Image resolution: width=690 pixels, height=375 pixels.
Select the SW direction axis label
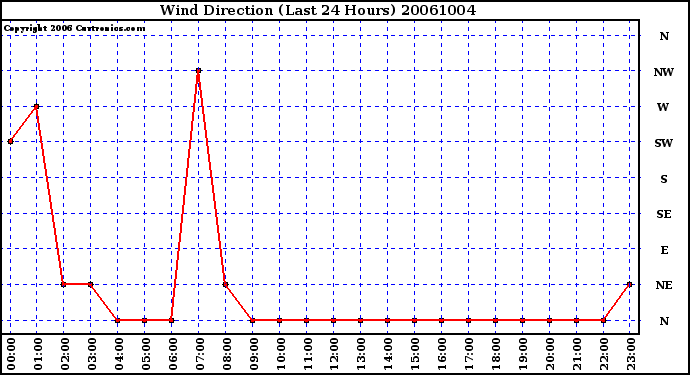(x=664, y=143)
